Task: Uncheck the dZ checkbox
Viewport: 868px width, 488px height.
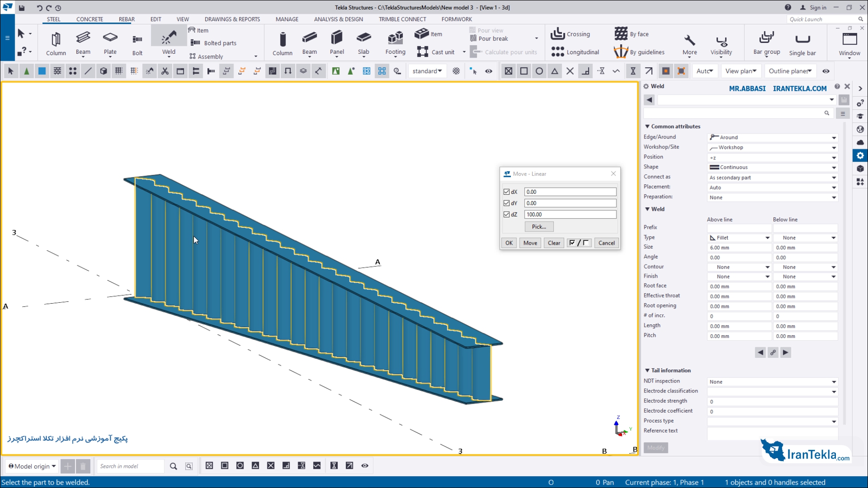Action: [x=506, y=214]
